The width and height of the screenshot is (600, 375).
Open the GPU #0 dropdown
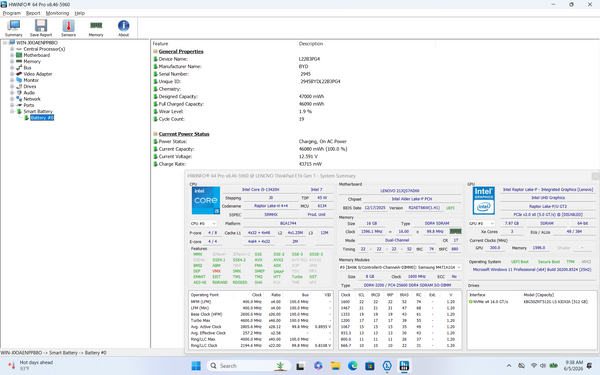click(x=481, y=223)
